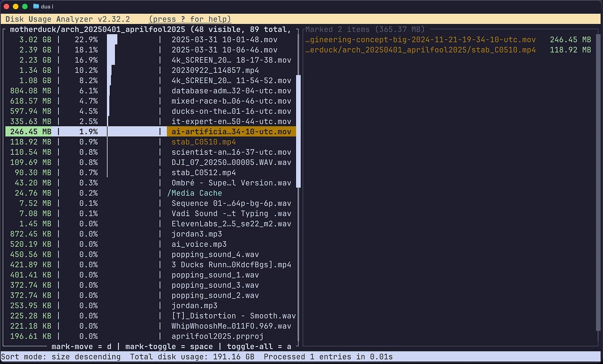Open the /Media Cache directory entry
Image resolution: width=603 pixels, height=364 pixels.
coord(195,193)
